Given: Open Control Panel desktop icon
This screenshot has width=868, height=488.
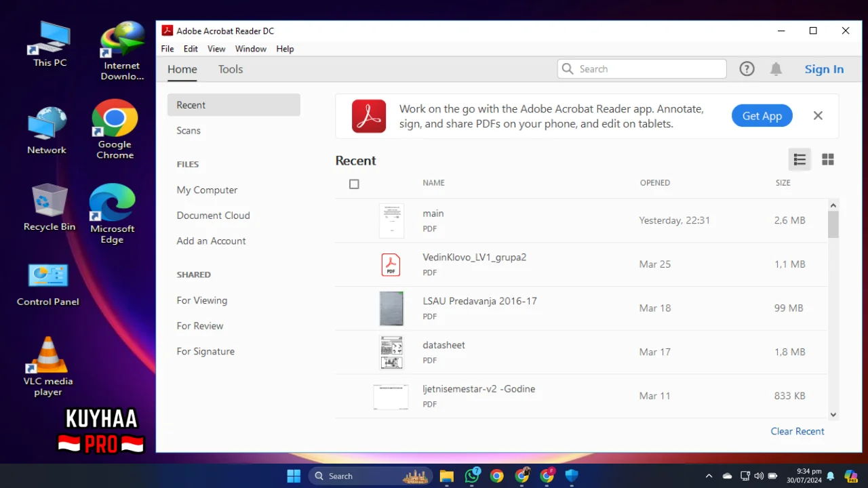Looking at the screenshot, I should (48, 285).
